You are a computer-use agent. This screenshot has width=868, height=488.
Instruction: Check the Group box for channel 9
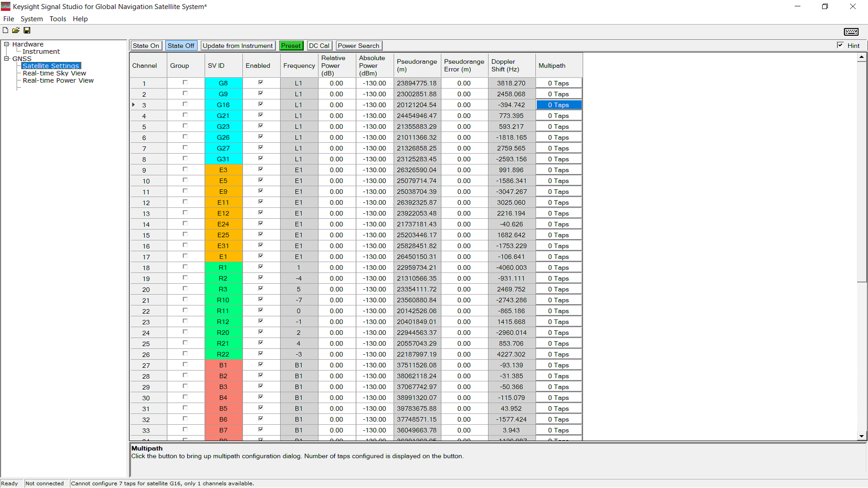185,169
